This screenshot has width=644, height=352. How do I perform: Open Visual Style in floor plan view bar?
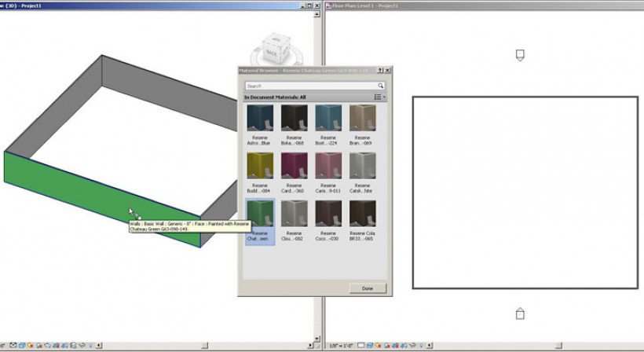[370, 346]
